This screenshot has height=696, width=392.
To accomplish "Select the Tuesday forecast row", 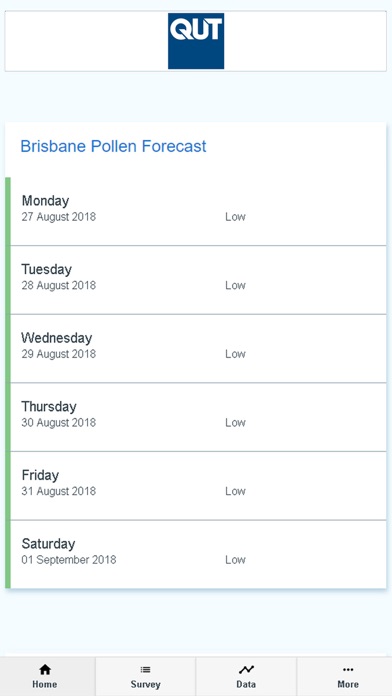I will pyautogui.click(x=198, y=280).
